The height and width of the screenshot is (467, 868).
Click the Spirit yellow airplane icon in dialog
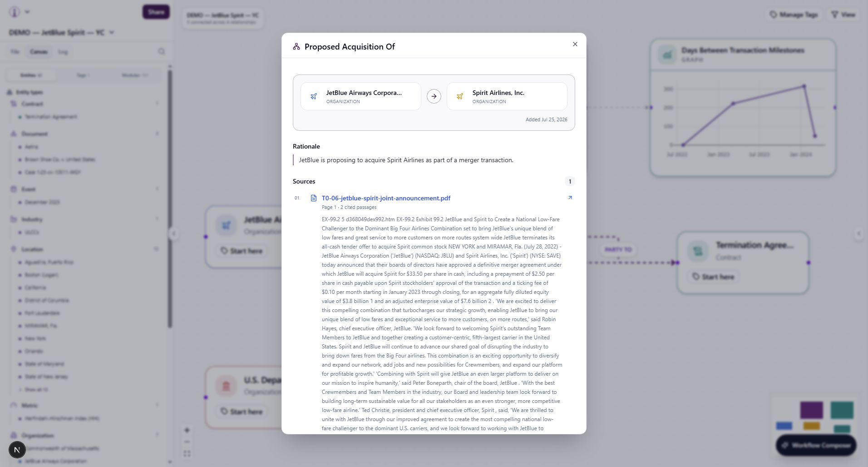[x=460, y=96]
